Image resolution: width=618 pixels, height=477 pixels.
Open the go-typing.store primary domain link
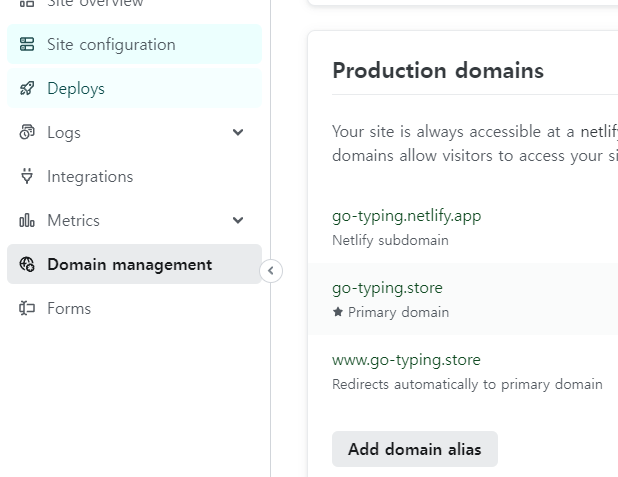387,288
